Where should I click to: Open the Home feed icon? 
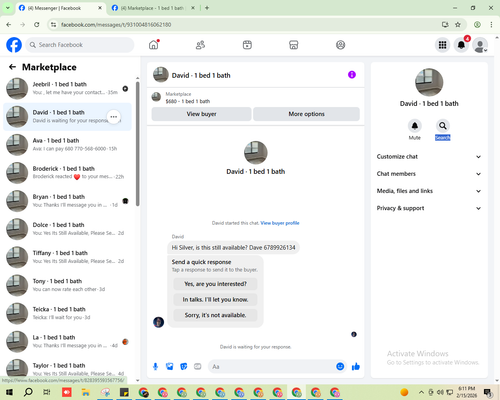point(154,45)
